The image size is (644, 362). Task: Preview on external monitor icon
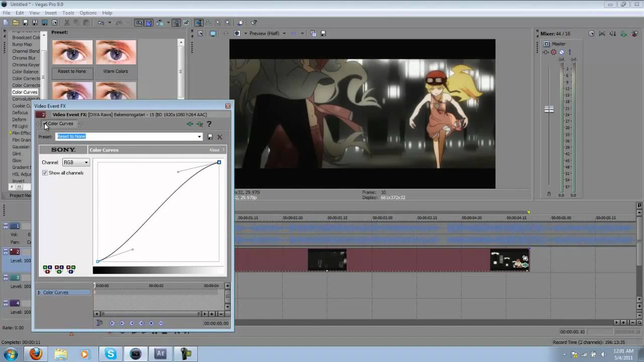pos(213,33)
